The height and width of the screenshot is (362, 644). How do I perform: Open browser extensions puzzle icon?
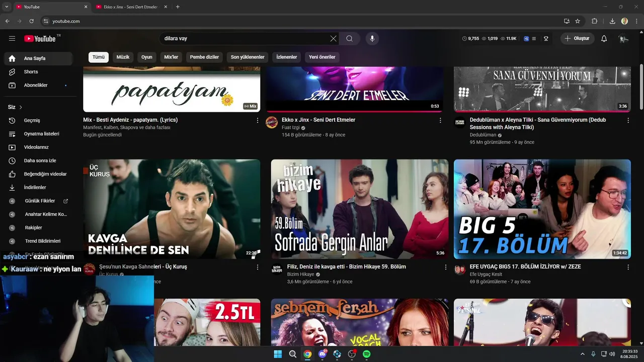595,21
